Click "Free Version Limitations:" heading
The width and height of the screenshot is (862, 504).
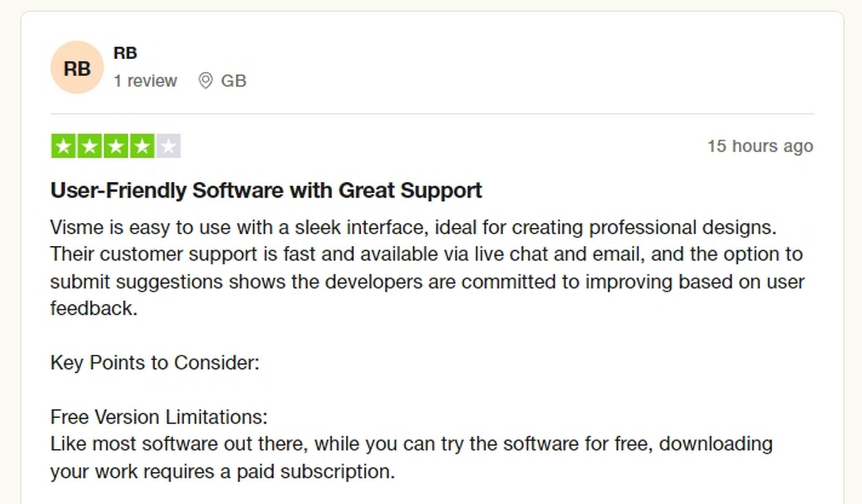coord(159,417)
